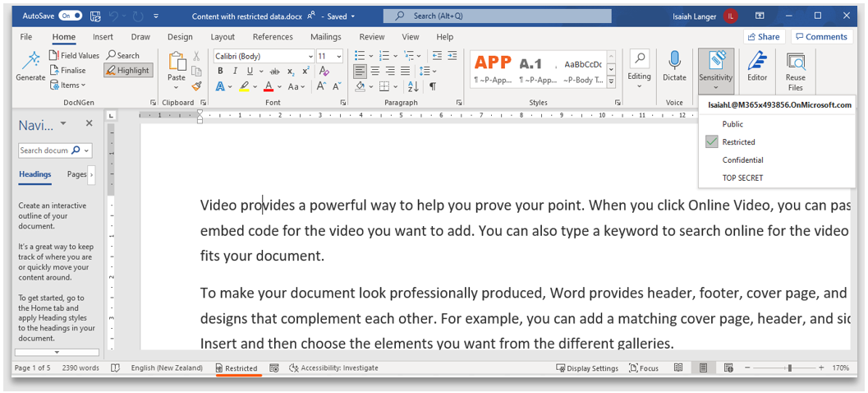Click the Show/Hide paragraph marks icon
Image resolution: width=868 pixels, height=393 pixels.
432,86
